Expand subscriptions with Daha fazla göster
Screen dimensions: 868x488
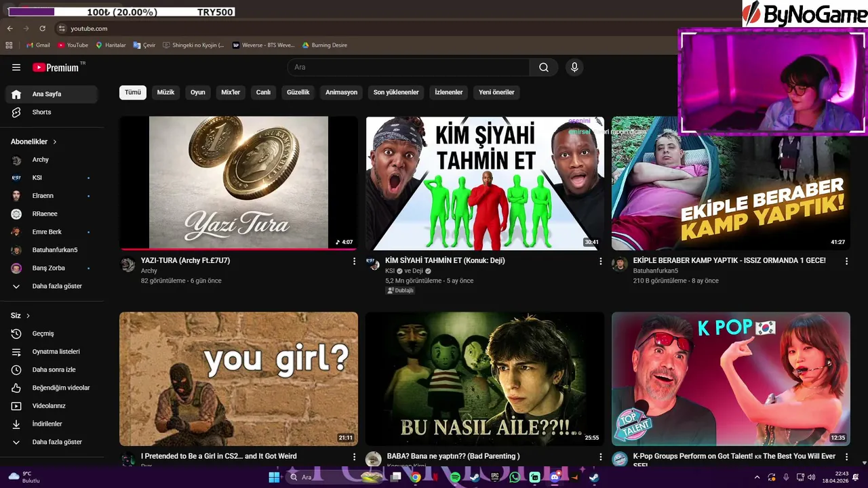click(x=52, y=286)
